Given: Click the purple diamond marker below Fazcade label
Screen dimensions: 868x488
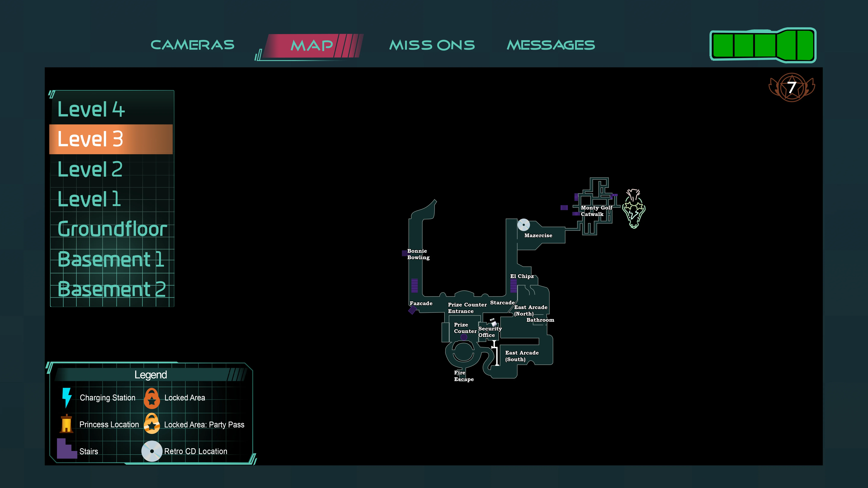Looking at the screenshot, I should pos(412,310).
